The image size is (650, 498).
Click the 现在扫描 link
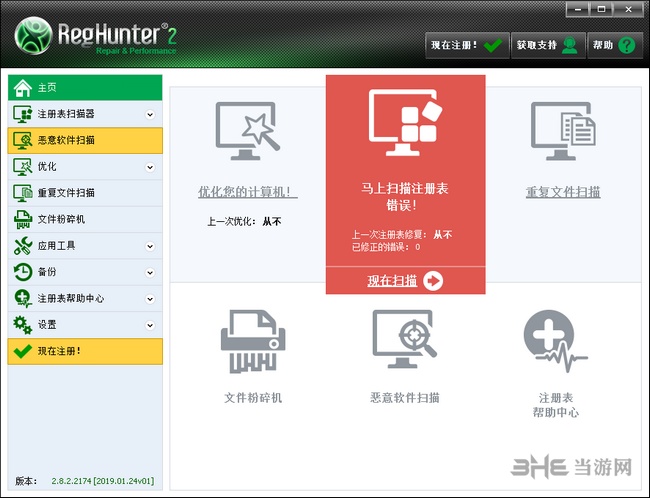pyautogui.click(x=392, y=281)
